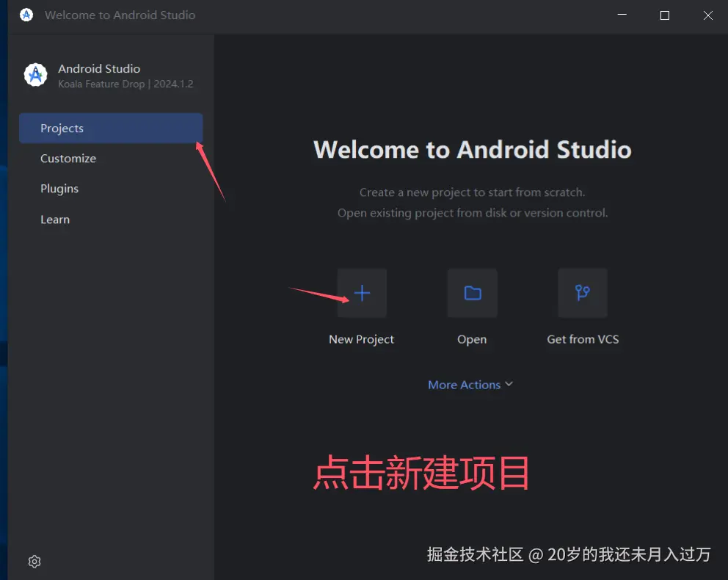Click the New Project plus icon

(x=362, y=293)
